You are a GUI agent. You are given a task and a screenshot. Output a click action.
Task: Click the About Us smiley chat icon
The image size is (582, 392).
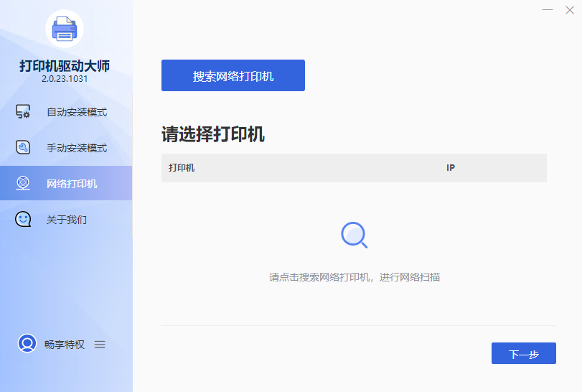click(x=23, y=219)
